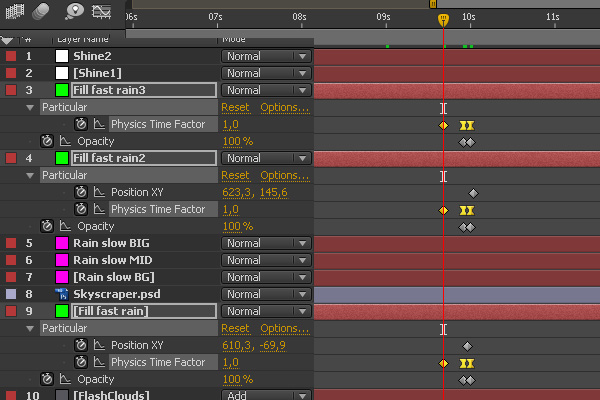Screen dimensions: 600x400
Task: Click the Layer Name column header
Action: pyautogui.click(x=83, y=40)
